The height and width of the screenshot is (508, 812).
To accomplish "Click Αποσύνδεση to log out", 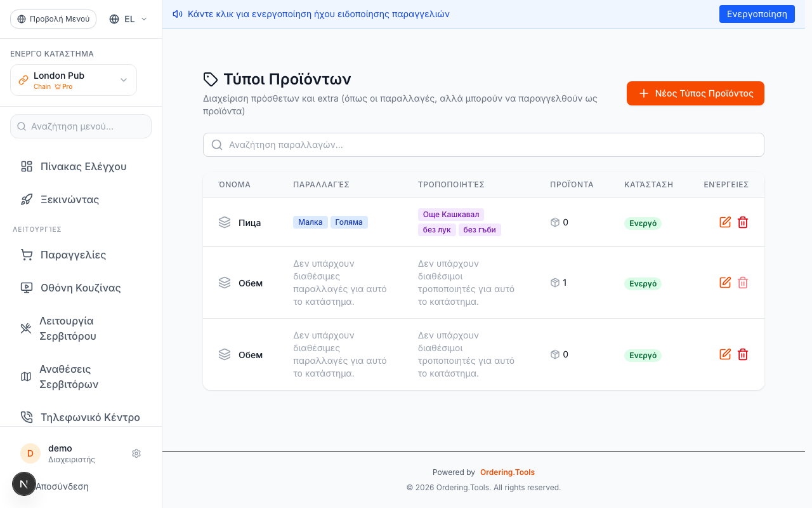I will pyautogui.click(x=62, y=486).
